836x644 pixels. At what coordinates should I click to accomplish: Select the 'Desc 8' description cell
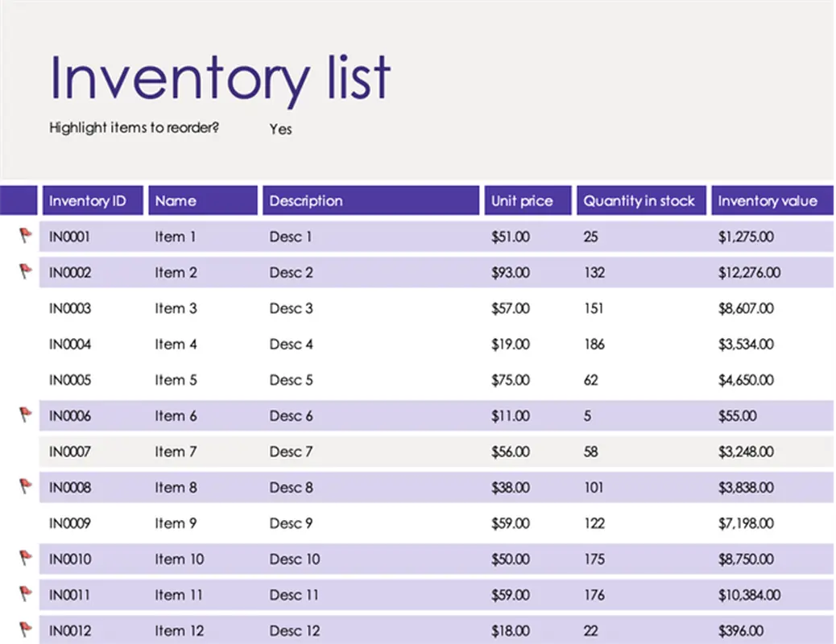[x=291, y=487]
